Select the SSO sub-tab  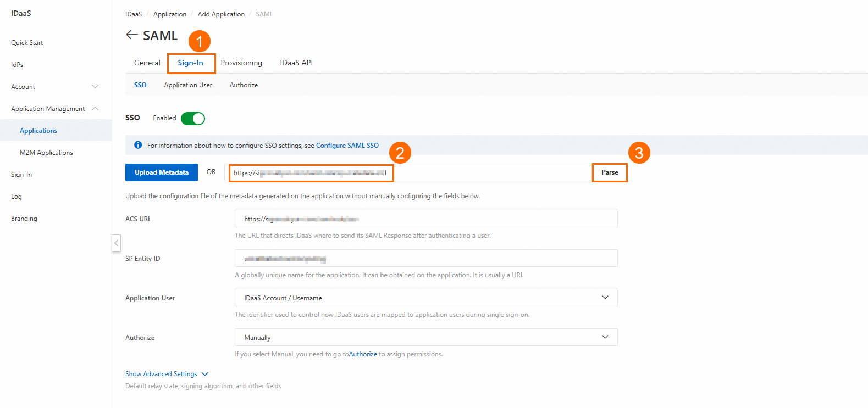[x=140, y=85]
